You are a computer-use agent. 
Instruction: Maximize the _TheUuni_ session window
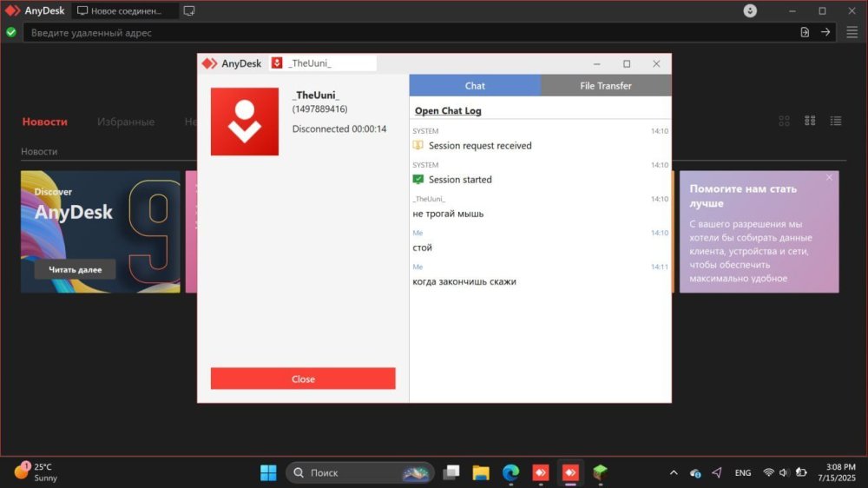click(x=627, y=63)
